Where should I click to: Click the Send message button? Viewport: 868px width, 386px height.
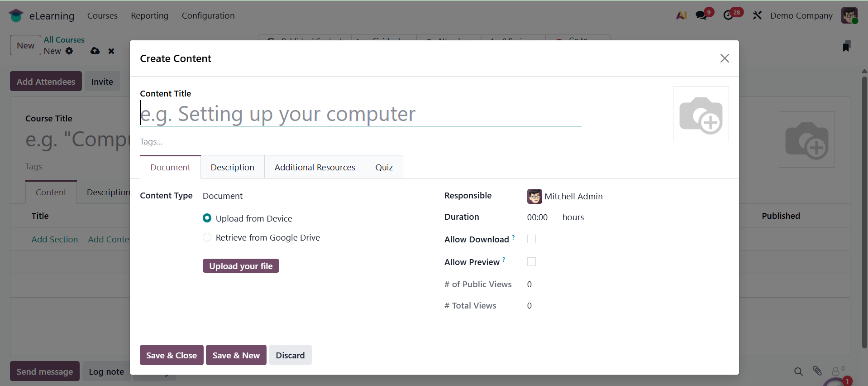click(45, 372)
